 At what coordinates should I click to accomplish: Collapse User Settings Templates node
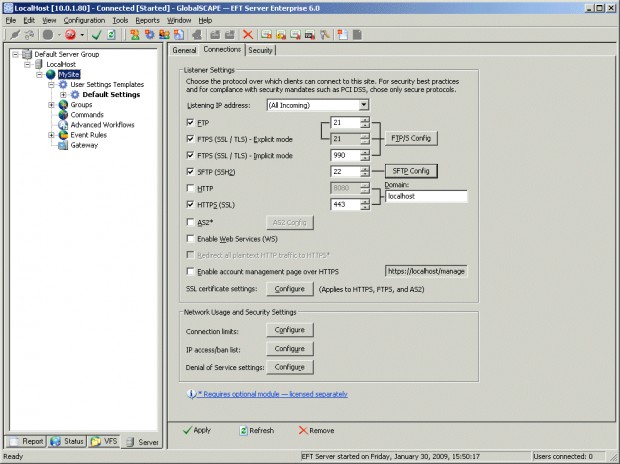coord(51,85)
